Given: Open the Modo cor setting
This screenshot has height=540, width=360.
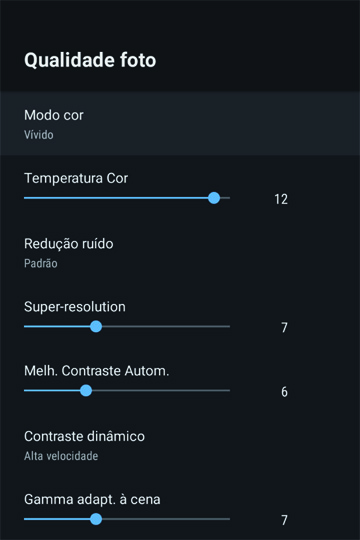Looking at the screenshot, I should 180,123.
